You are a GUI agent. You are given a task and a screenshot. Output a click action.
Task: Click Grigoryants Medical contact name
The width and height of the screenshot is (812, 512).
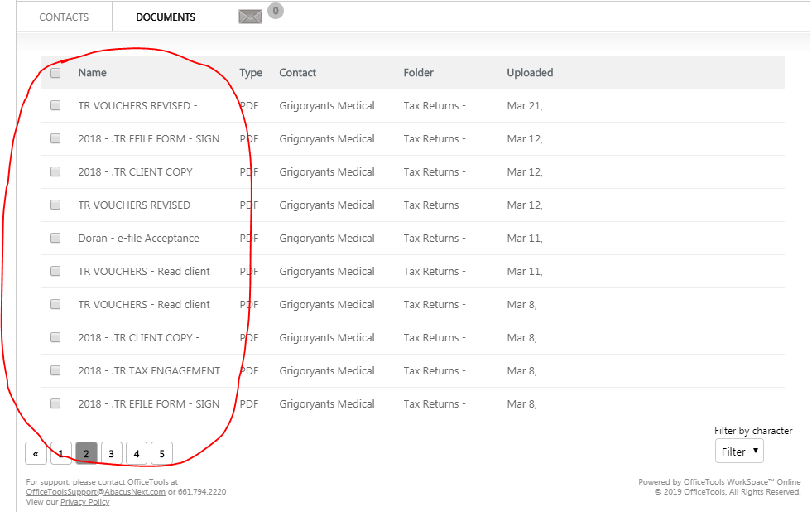[x=326, y=105]
